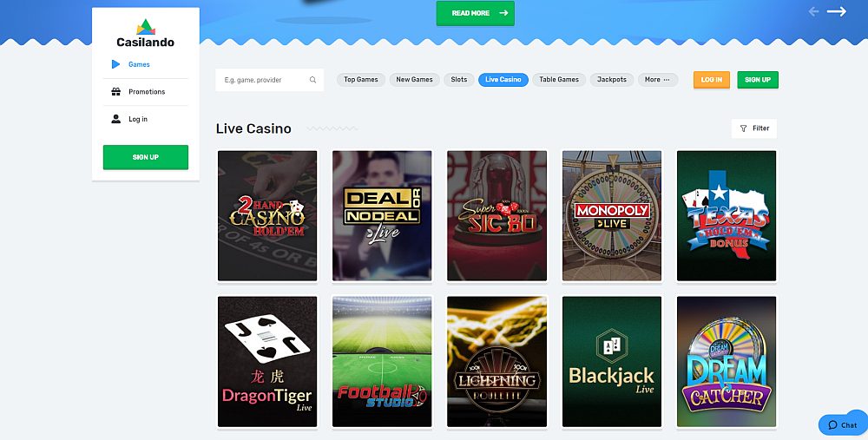The width and height of the screenshot is (868, 440).
Task: Click the previous slide left arrow
Action: click(x=813, y=11)
